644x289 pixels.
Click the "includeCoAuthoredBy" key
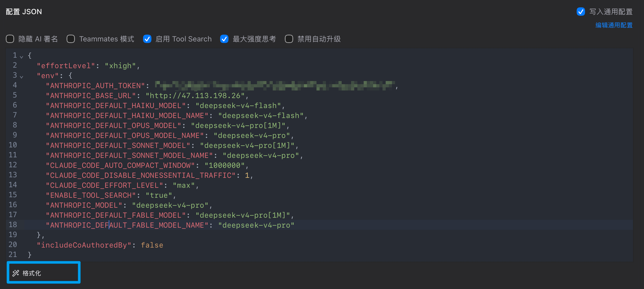point(84,245)
